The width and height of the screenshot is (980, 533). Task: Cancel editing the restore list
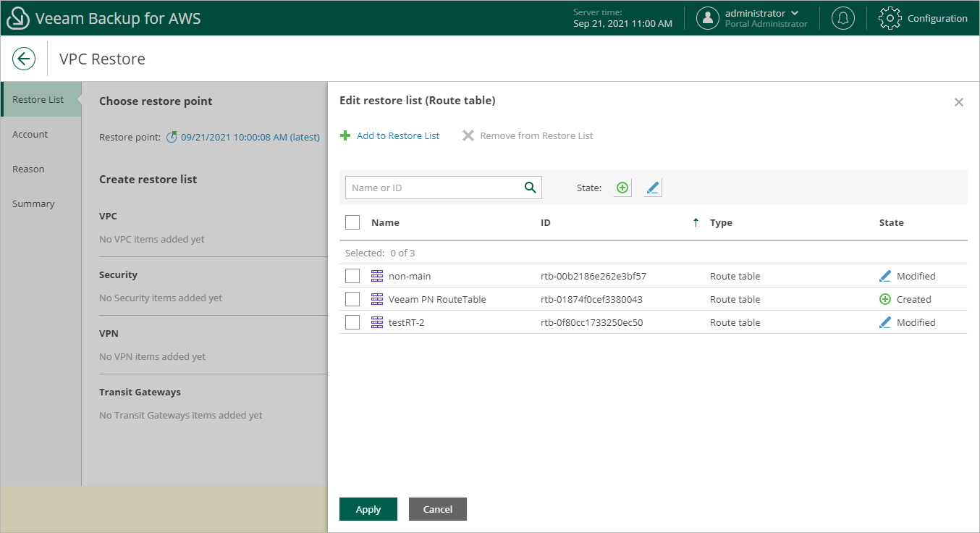437,509
